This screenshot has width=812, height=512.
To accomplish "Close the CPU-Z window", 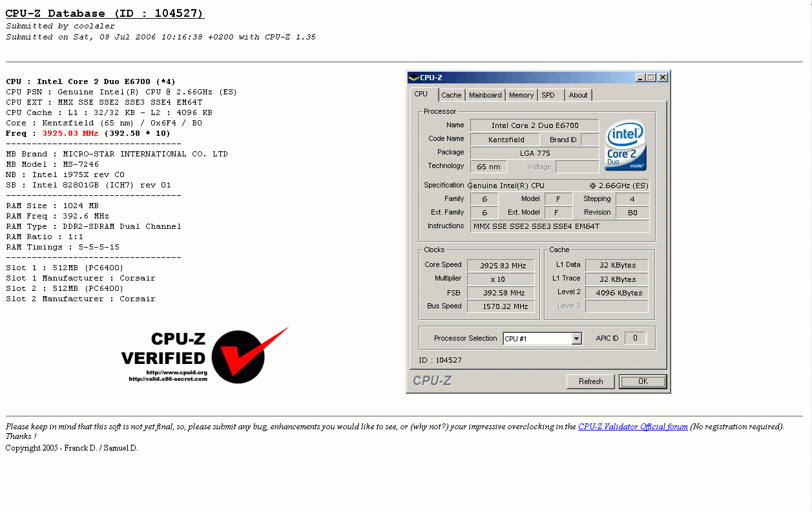I will coord(663,78).
